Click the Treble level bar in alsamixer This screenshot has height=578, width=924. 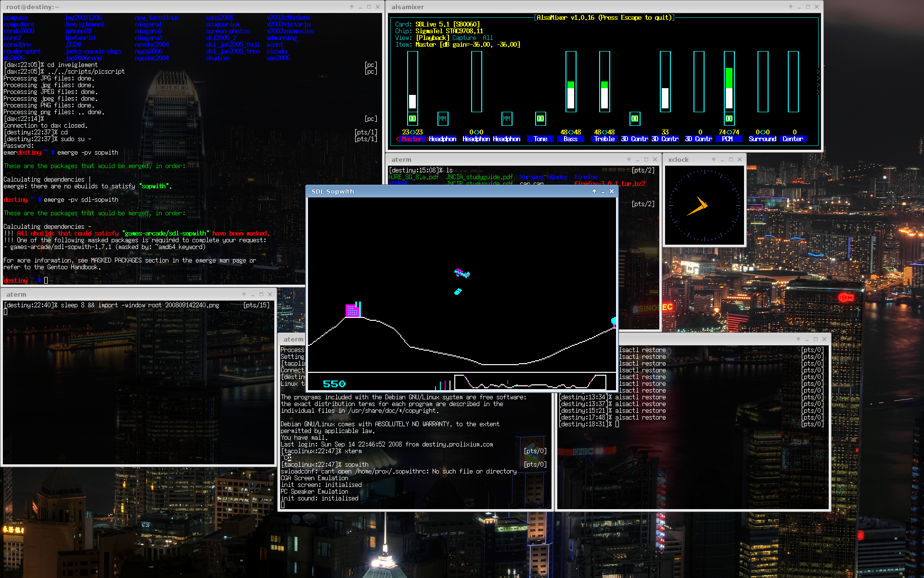[x=604, y=81]
